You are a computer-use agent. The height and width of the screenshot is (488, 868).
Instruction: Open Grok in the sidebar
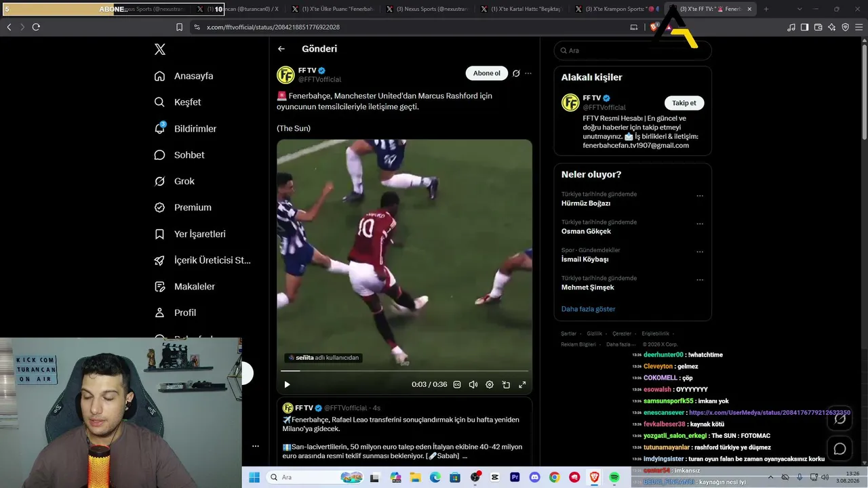pyautogui.click(x=174, y=182)
